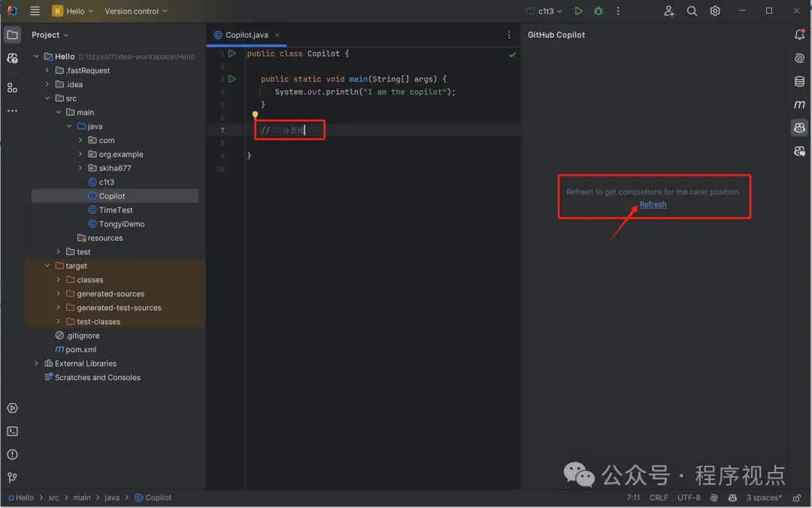Click Copilot status icon in status bar
The height and width of the screenshot is (508, 812).
click(732, 497)
